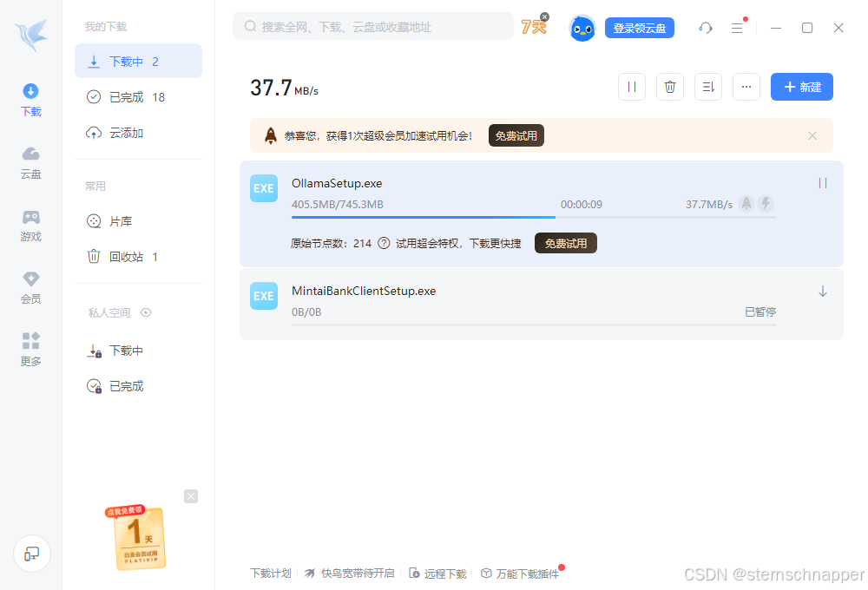This screenshot has width=868, height=590.
Task: Resume the MintaiBankClientSetup.exe download
Action: [x=823, y=292]
